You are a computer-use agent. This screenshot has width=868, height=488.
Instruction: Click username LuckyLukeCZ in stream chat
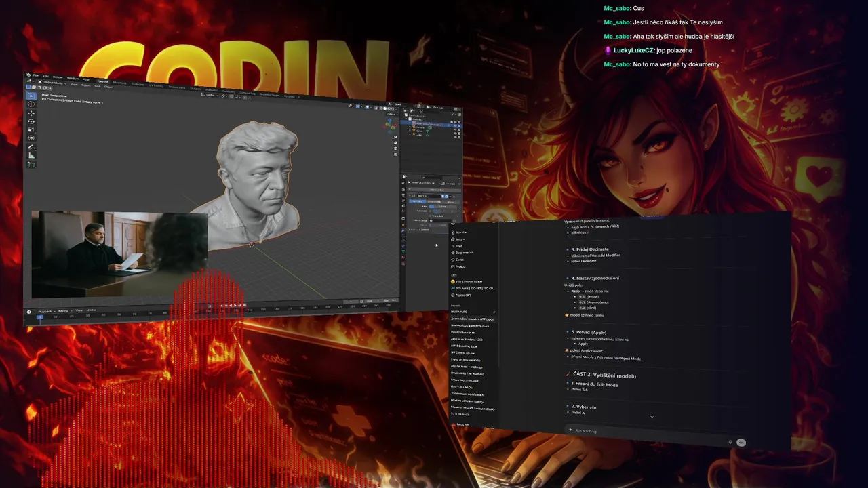pos(633,50)
